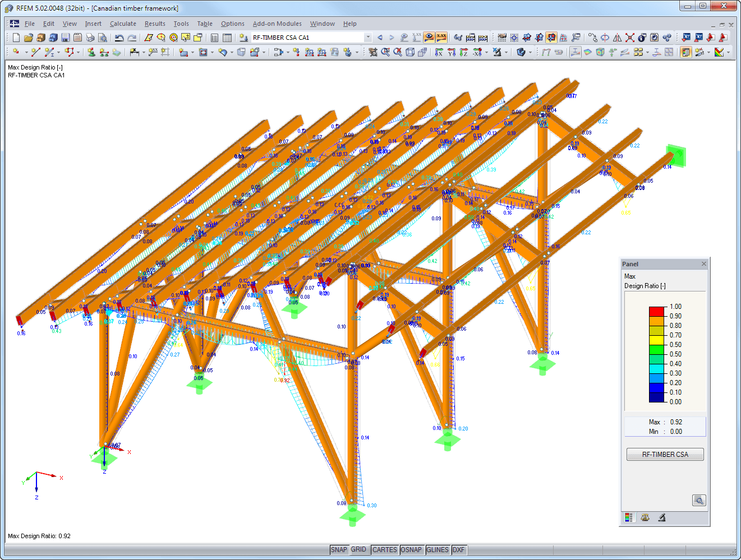This screenshot has height=560, width=741.
Task: Disable GRID in the status bar
Action: (x=359, y=550)
